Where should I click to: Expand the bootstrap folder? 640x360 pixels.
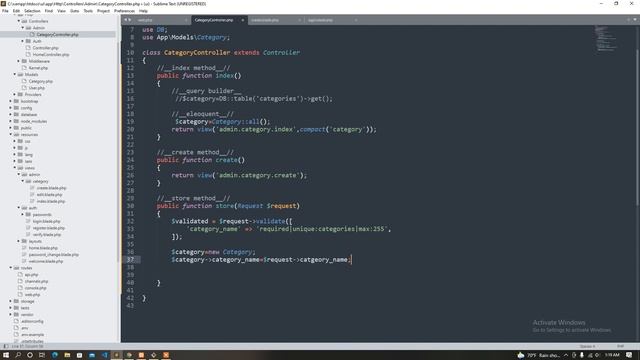[11, 101]
